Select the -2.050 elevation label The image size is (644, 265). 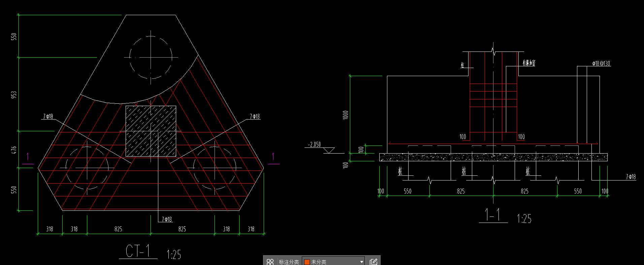pos(315,144)
